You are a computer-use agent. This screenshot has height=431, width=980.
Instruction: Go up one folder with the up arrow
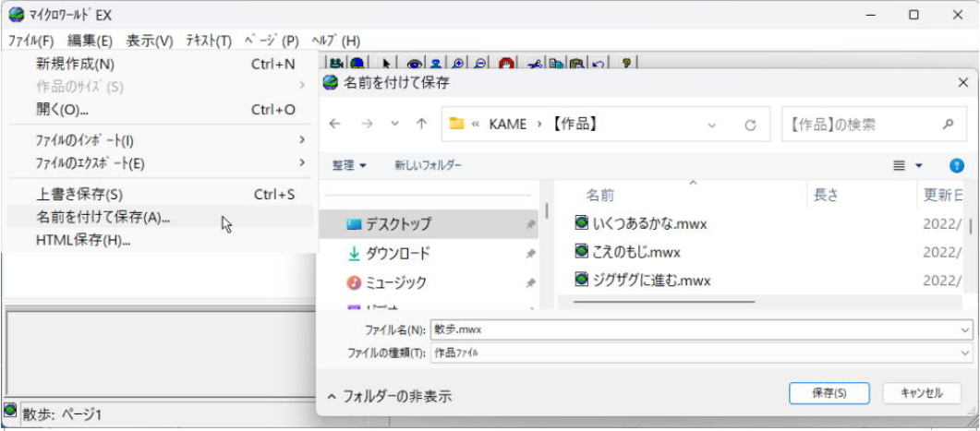pyautogui.click(x=422, y=124)
